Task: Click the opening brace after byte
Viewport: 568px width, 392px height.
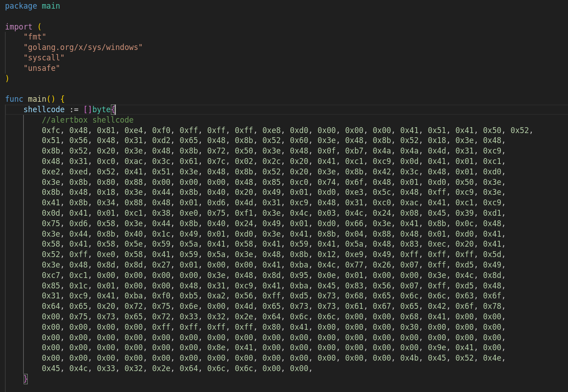Action: click(114, 109)
